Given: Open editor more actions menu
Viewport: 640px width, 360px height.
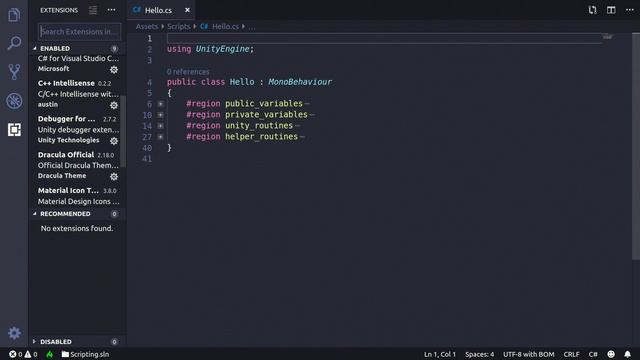Looking at the screenshot, I should (x=630, y=10).
